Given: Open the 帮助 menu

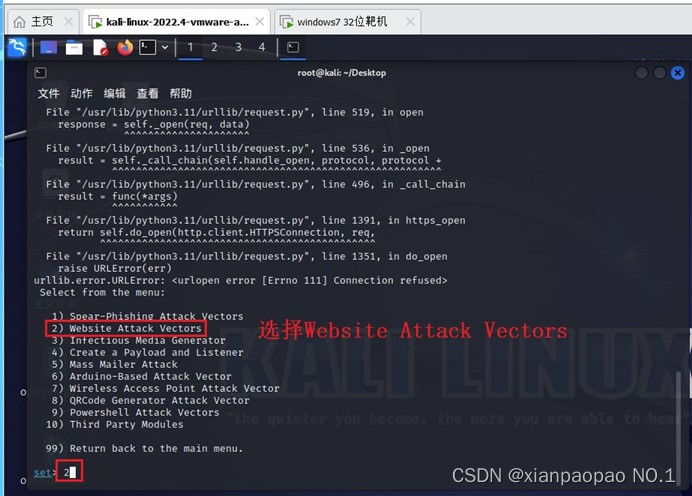Looking at the screenshot, I should [181, 94].
